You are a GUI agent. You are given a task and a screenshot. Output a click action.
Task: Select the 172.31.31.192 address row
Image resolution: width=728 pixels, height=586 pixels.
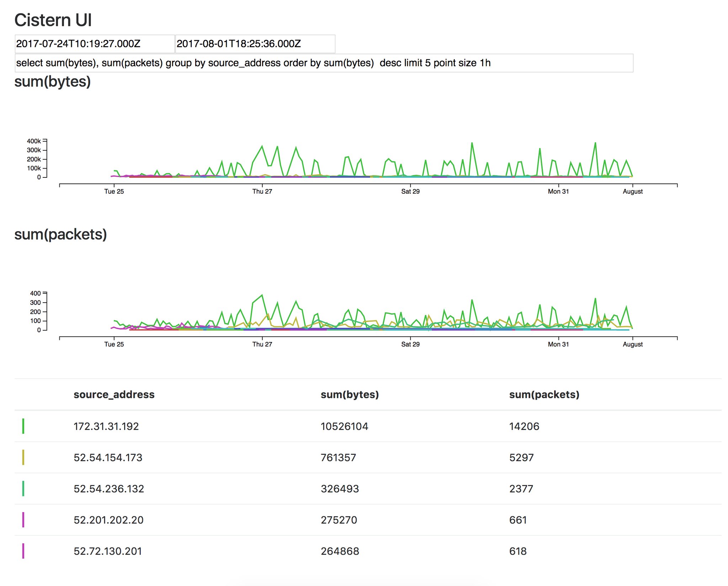click(x=106, y=426)
